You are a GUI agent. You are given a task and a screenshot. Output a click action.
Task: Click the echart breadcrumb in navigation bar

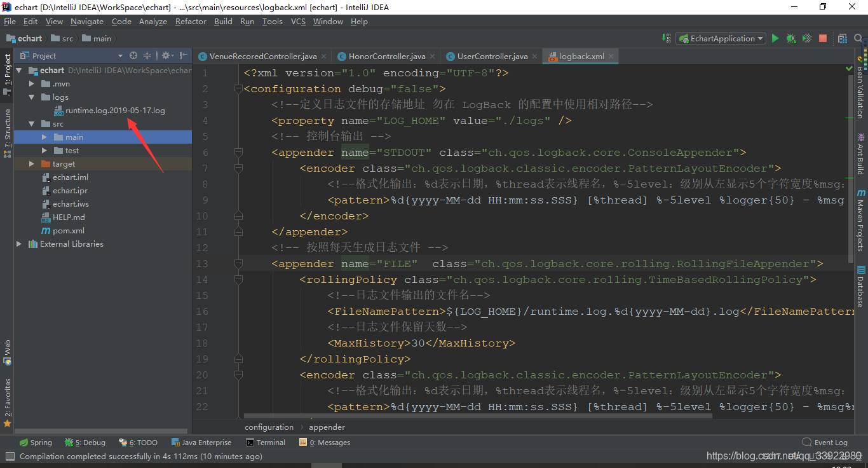tap(24, 39)
